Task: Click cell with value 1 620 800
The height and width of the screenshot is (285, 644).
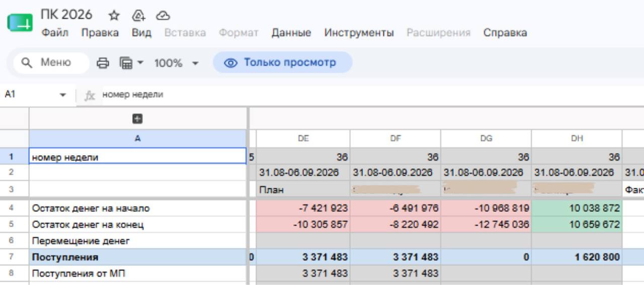Action: pos(577,257)
